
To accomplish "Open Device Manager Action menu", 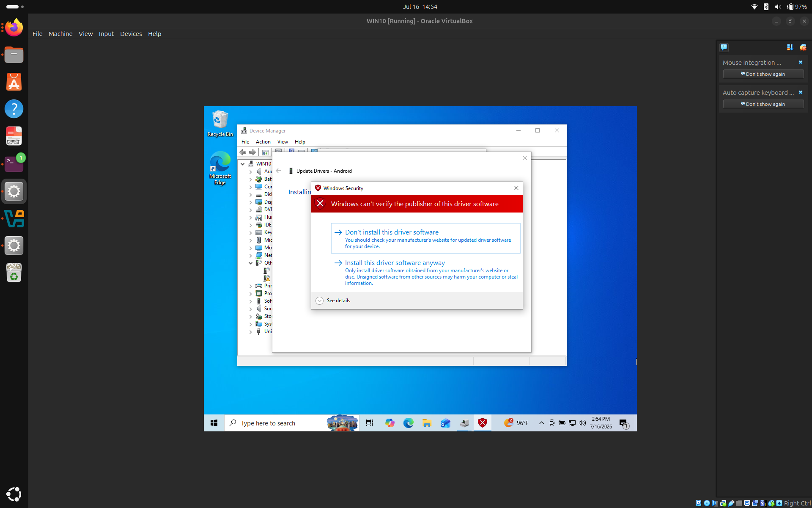I will [x=263, y=142].
